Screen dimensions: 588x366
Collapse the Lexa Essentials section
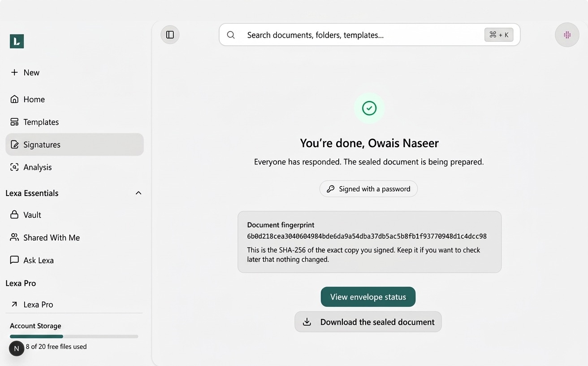click(138, 193)
